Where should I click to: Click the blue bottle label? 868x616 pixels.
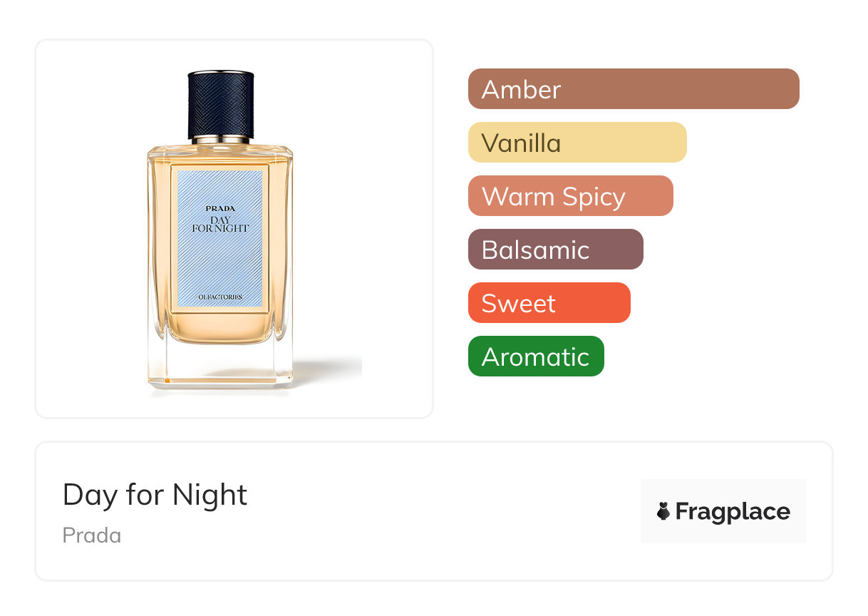pyautogui.click(x=219, y=238)
